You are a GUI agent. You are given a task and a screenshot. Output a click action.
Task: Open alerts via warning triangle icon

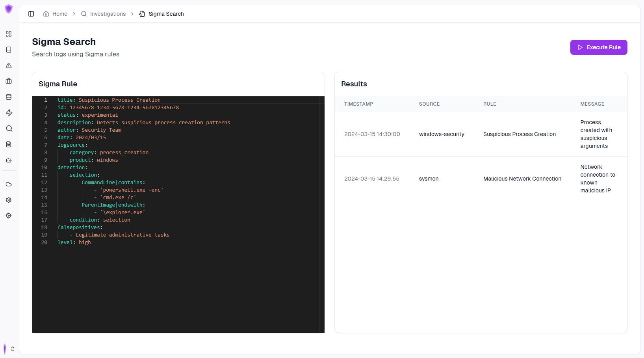[9, 65]
